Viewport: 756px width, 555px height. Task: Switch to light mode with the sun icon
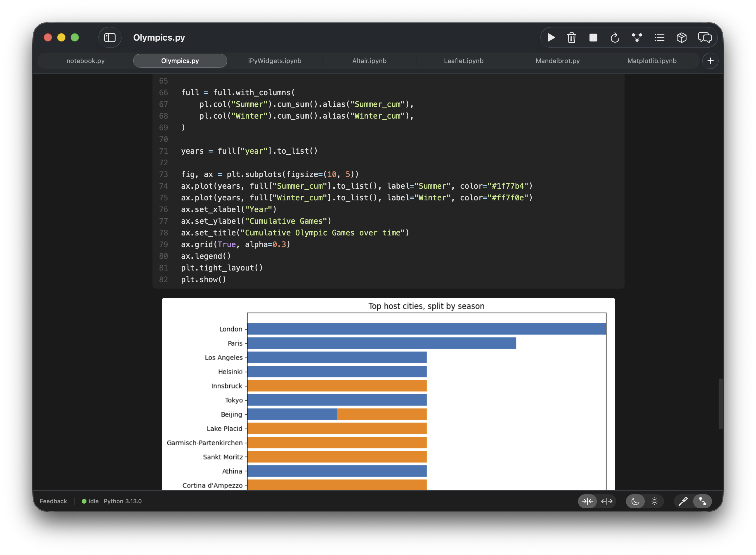tap(654, 501)
